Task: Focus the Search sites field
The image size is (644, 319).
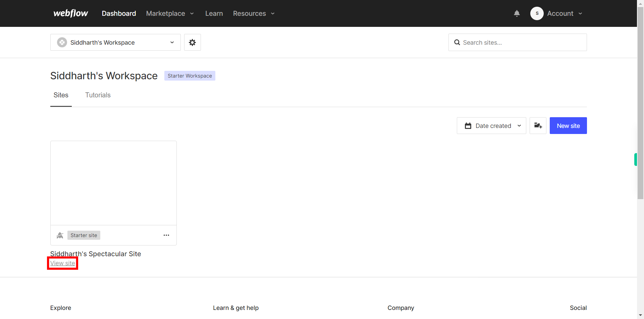Action: (x=518, y=42)
